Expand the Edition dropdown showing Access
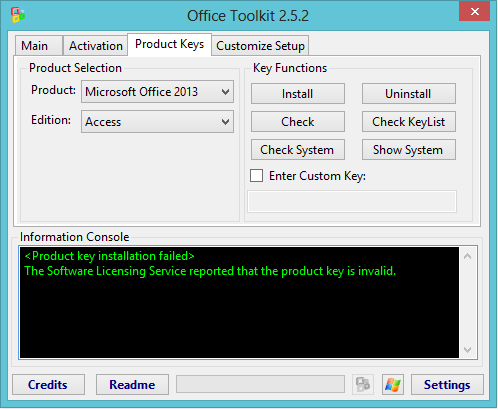Screen dimensions: 498x410 click(157, 122)
